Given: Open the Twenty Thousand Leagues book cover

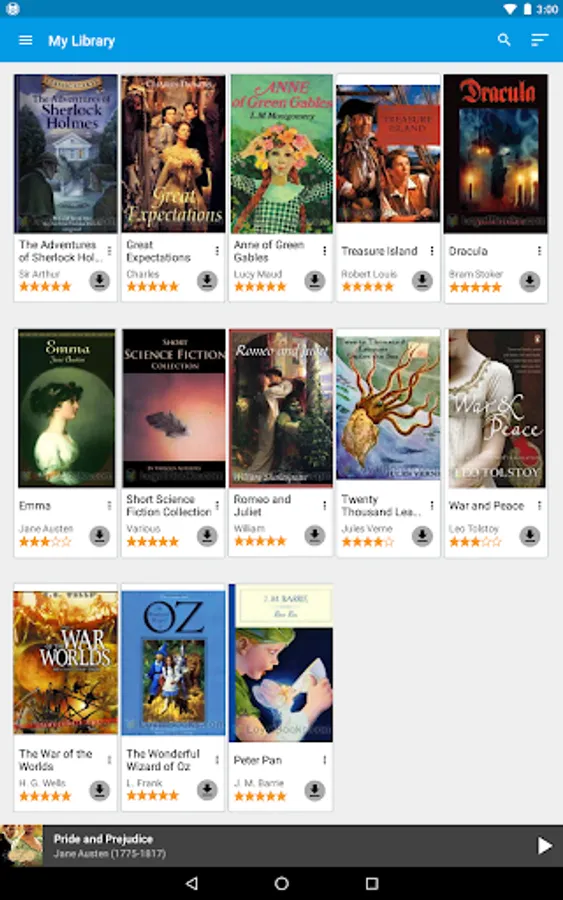Looking at the screenshot, I should coord(388,408).
